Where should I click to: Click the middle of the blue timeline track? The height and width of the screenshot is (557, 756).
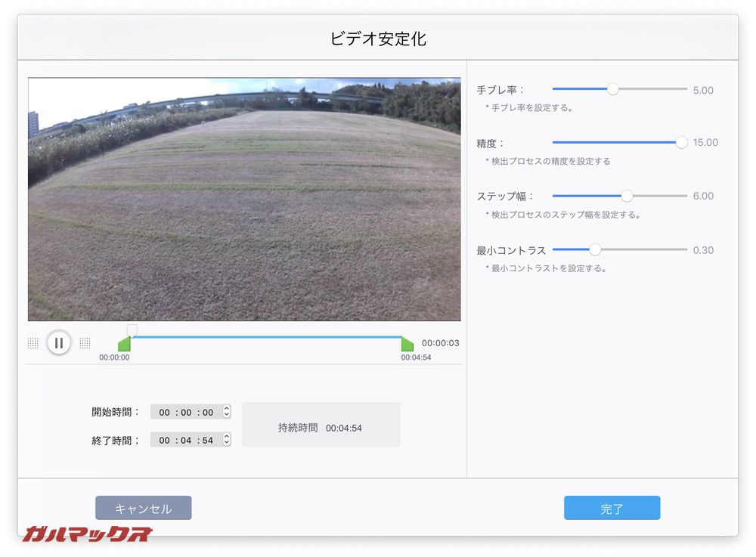(x=266, y=337)
